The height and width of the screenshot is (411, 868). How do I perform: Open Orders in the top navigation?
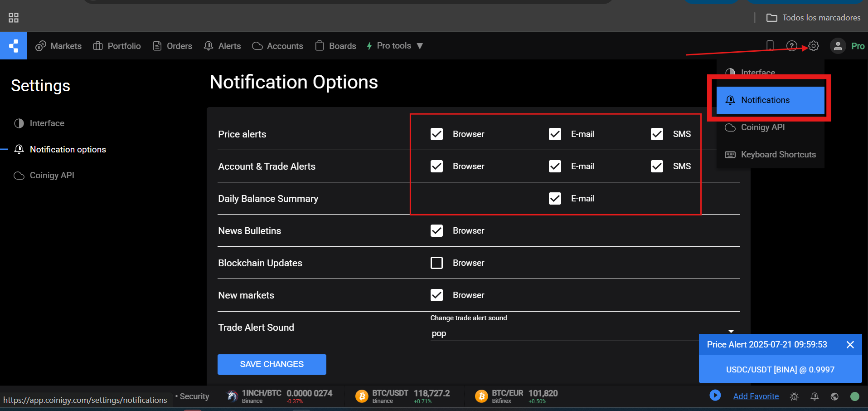tap(172, 46)
